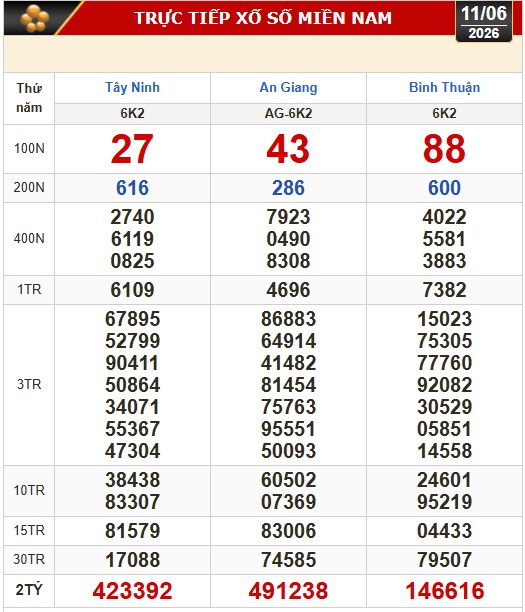Select Bình Thuận 100N prize number 88

point(444,149)
